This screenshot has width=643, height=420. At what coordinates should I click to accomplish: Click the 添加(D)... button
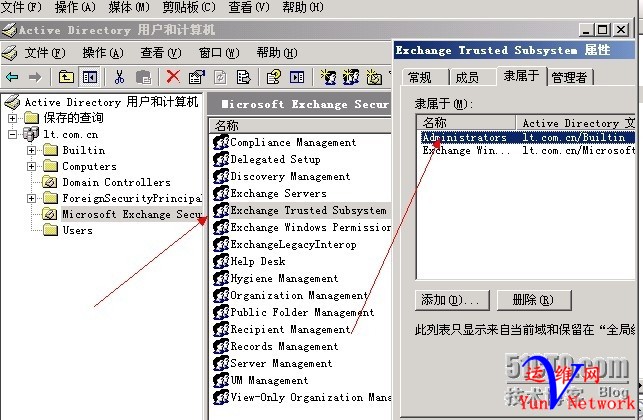pos(452,300)
